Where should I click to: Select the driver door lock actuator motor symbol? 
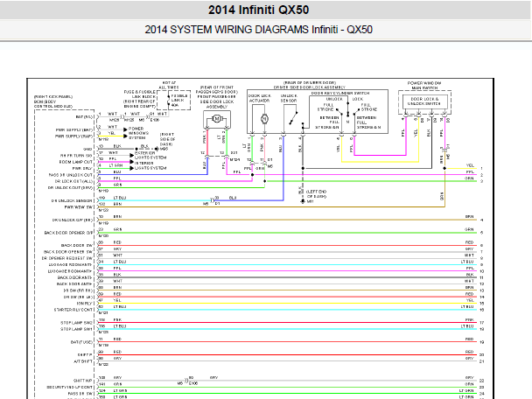coord(264,119)
